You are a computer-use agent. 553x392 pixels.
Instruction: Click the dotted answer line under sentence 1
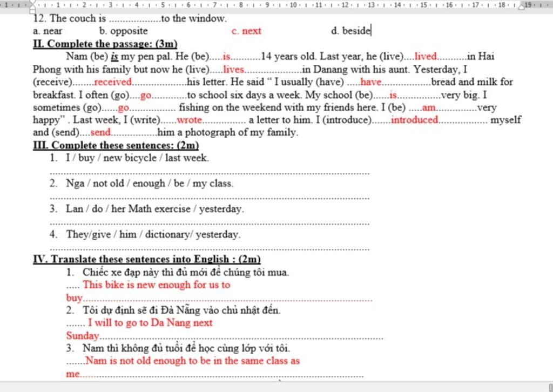click(210, 173)
